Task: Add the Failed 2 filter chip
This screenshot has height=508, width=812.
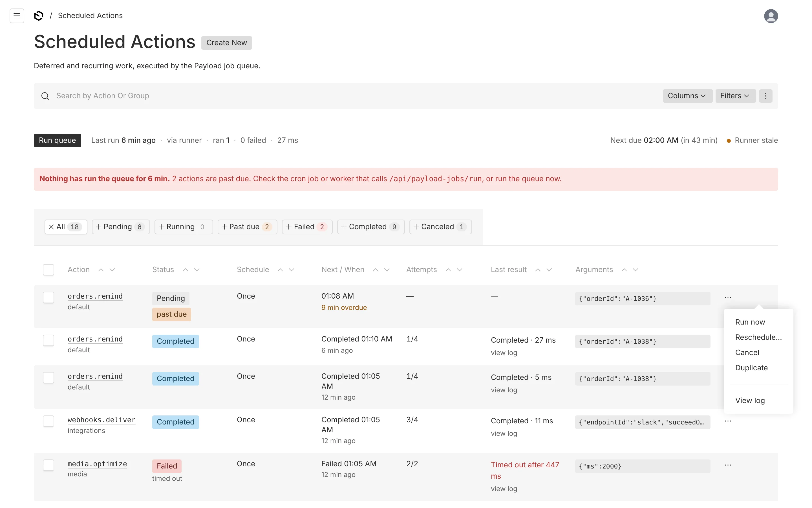Action: coord(307,227)
